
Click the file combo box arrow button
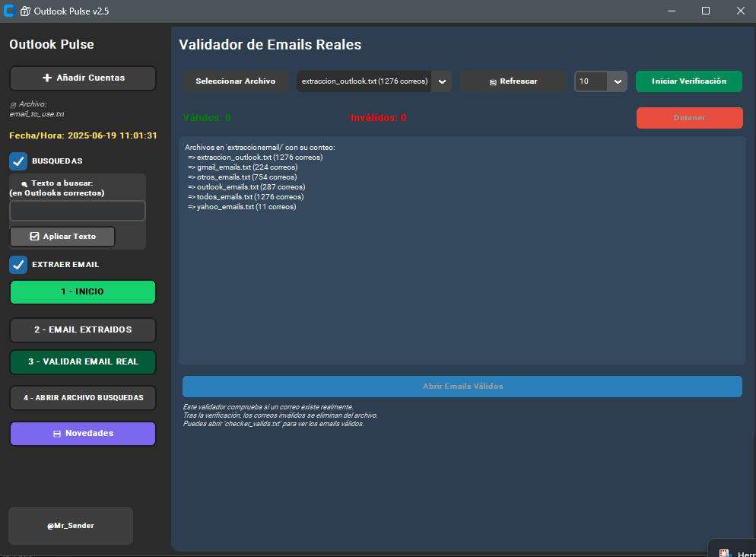pyautogui.click(x=442, y=81)
